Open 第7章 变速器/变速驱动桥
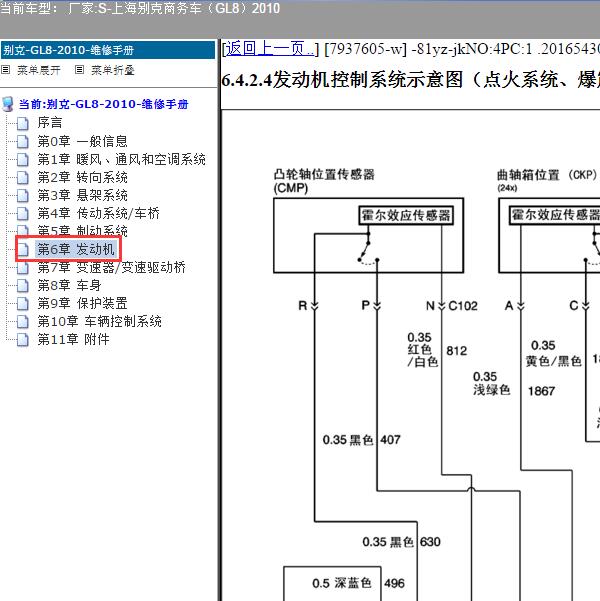This screenshot has height=601, width=600. 112,267
